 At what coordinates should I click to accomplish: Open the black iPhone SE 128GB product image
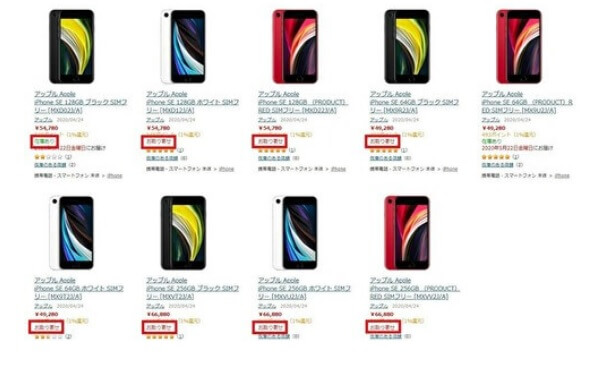72,46
